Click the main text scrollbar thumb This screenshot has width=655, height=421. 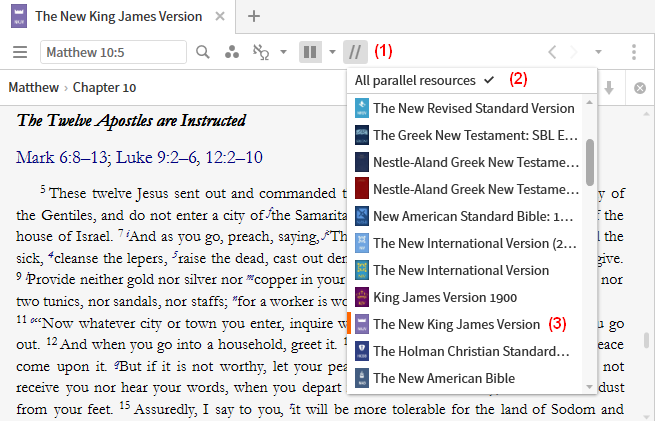647,340
